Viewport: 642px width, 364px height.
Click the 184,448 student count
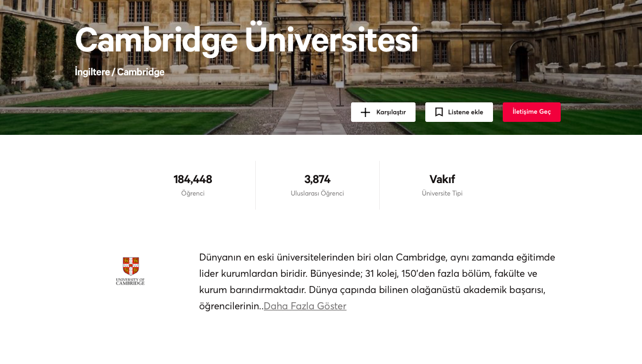pyautogui.click(x=193, y=179)
